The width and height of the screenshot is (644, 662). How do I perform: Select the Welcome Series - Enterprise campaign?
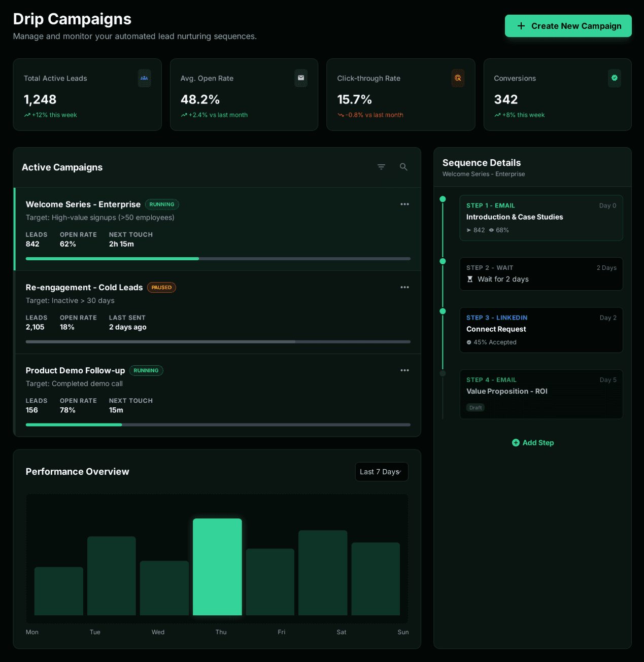83,204
